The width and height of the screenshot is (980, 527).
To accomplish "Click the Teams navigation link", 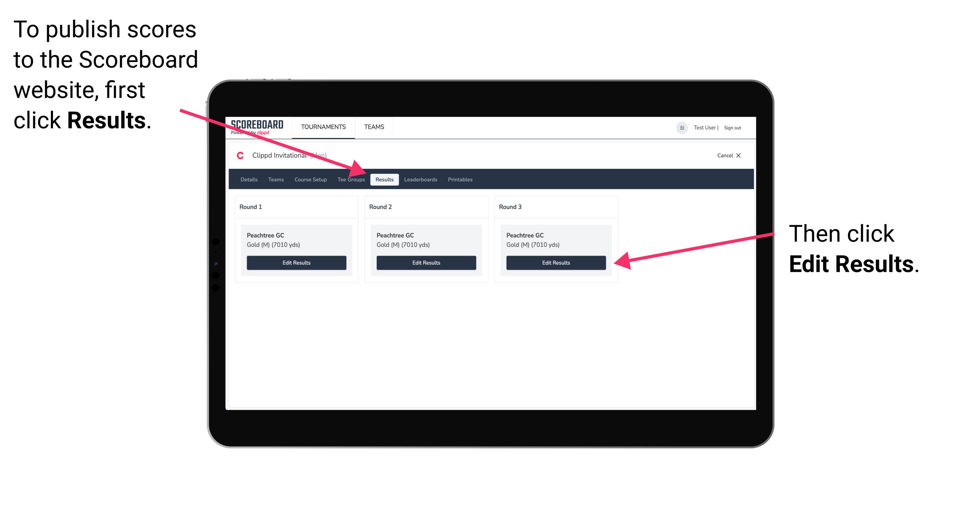I will [x=373, y=127].
